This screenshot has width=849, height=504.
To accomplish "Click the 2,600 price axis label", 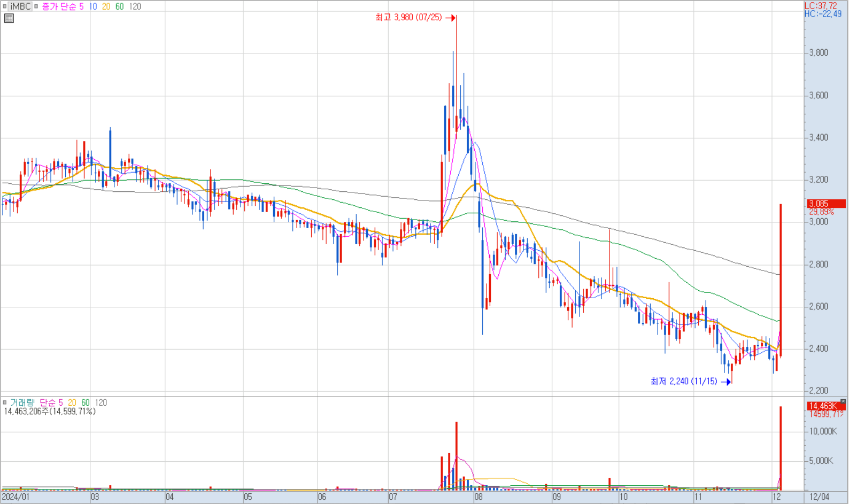I will pyautogui.click(x=819, y=306).
